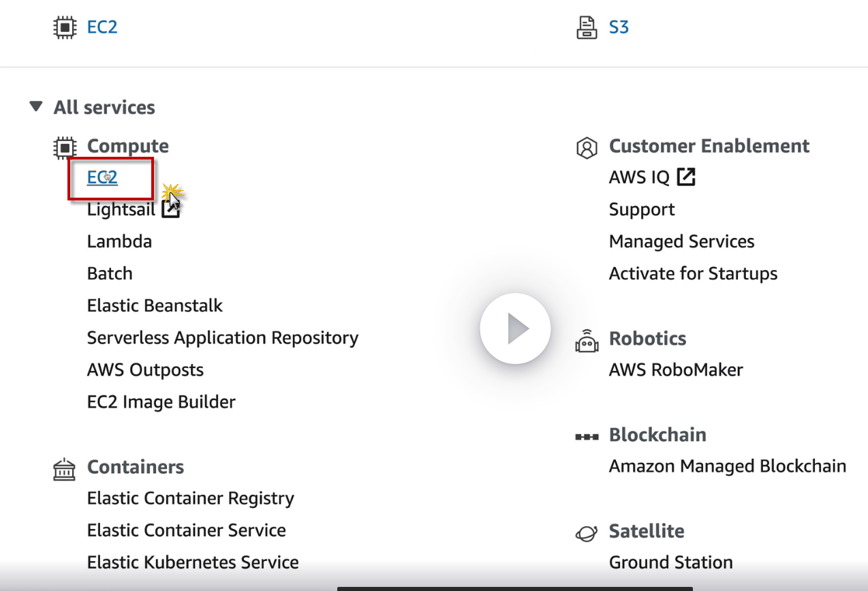Open the Lambda service link

[x=119, y=242]
